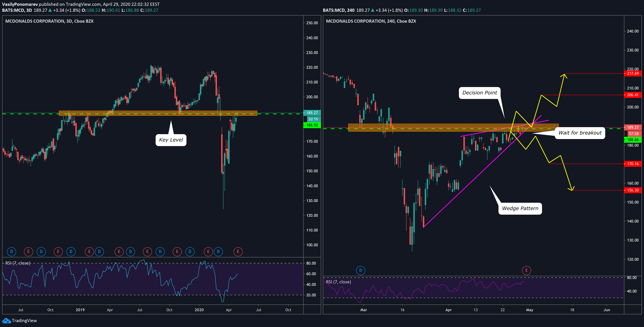
Task: Click 'MCDONALDS CORPORATION, 240, Cboe BZX' title
Action: [x=371, y=21]
